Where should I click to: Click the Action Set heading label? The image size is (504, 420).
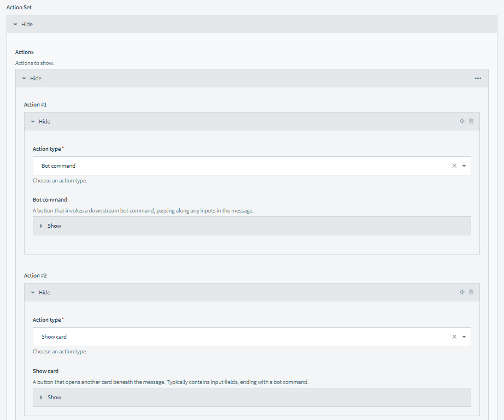(x=19, y=8)
